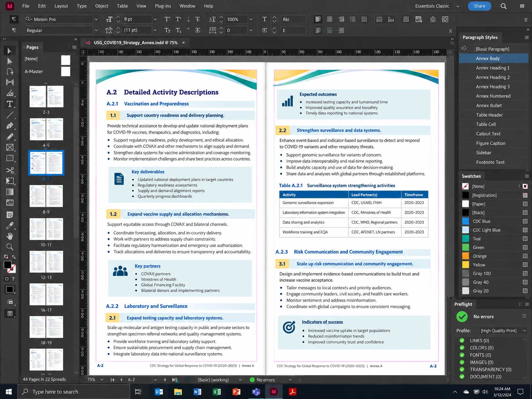Align paragraph text left

pyautogui.click(x=318, y=19)
